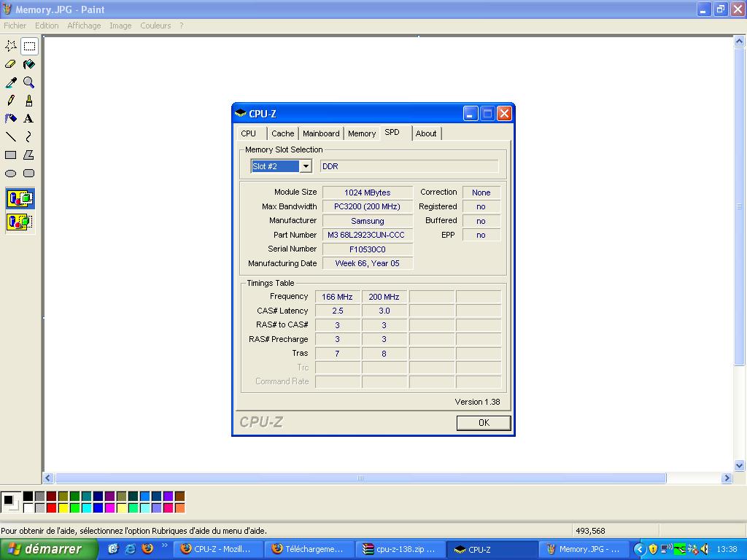747x560 pixels.
Task: Select the Curve line tool
Action: (x=28, y=136)
